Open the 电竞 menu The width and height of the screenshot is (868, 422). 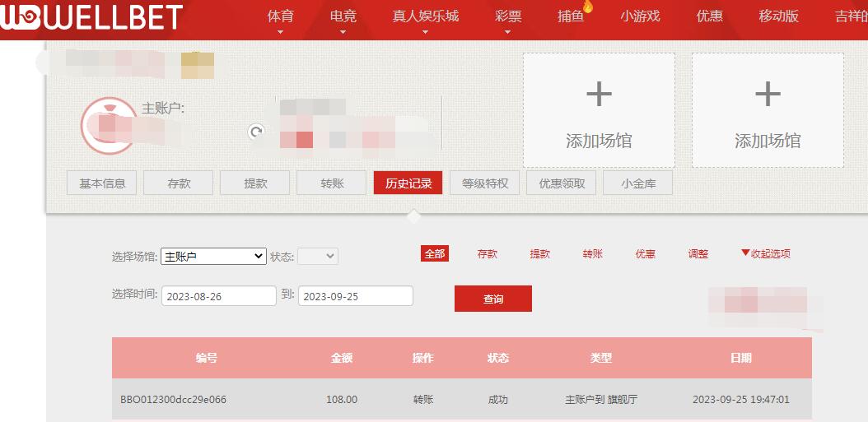(x=343, y=16)
